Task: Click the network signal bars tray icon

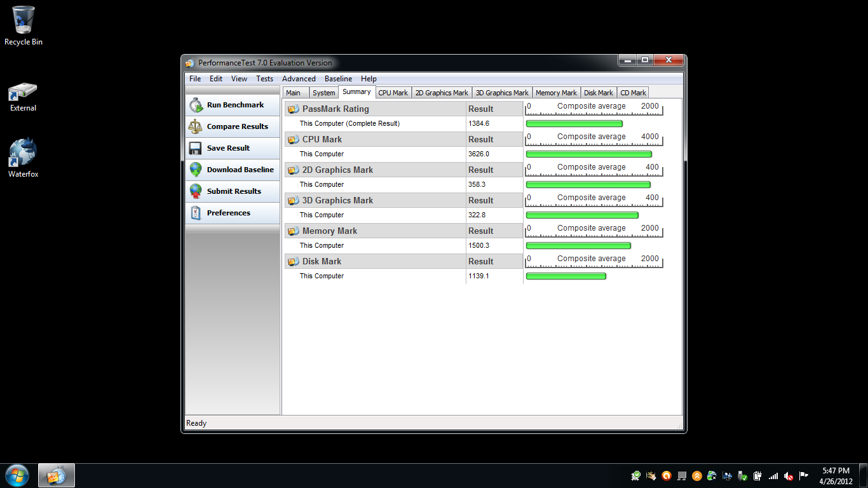Action: pos(773,476)
